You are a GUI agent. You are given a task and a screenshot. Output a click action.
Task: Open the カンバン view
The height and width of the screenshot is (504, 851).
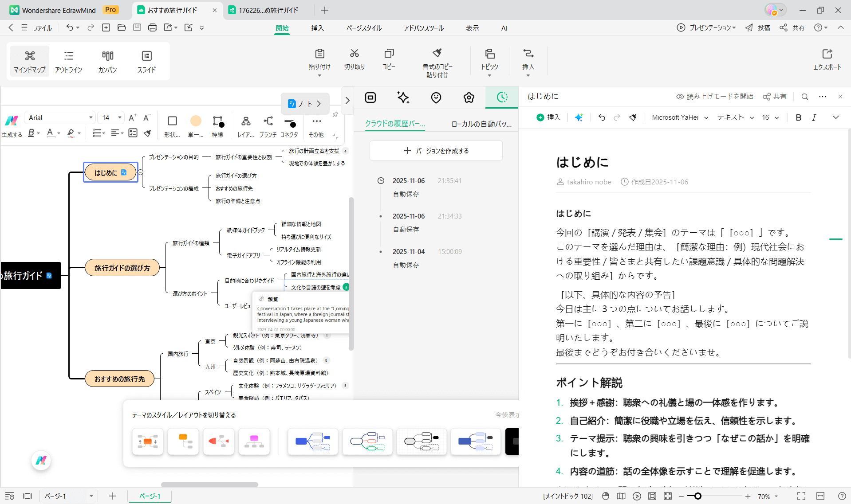coord(107,61)
